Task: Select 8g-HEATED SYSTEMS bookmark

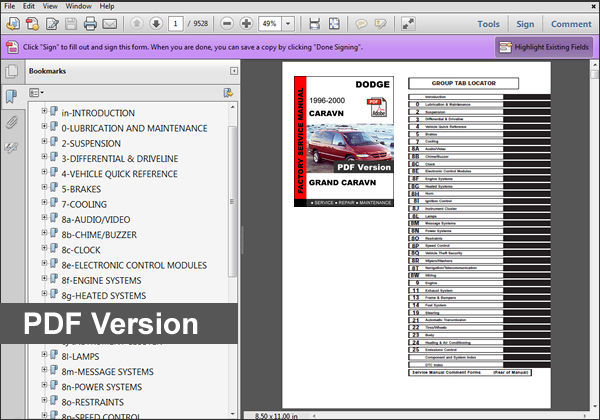Action: [104, 296]
